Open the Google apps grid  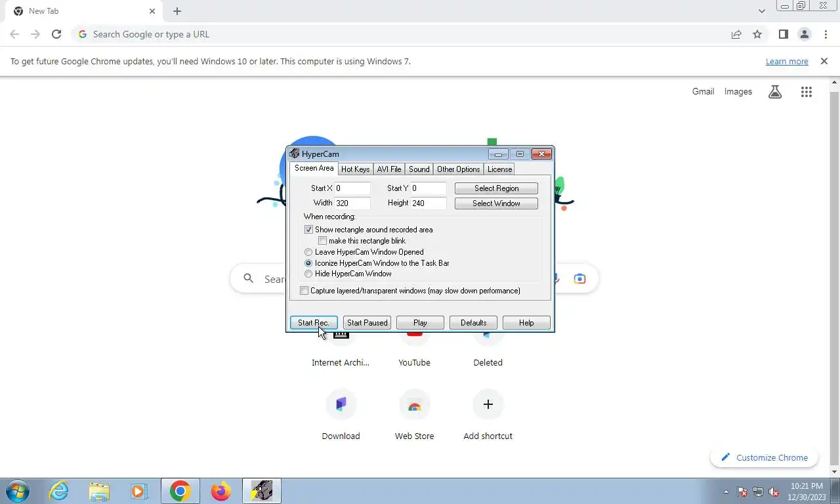(x=807, y=92)
